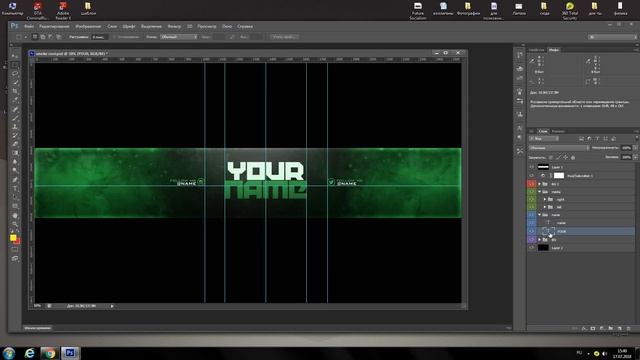Click the red background color swatch
The image size is (640, 360).
point(18,242)
